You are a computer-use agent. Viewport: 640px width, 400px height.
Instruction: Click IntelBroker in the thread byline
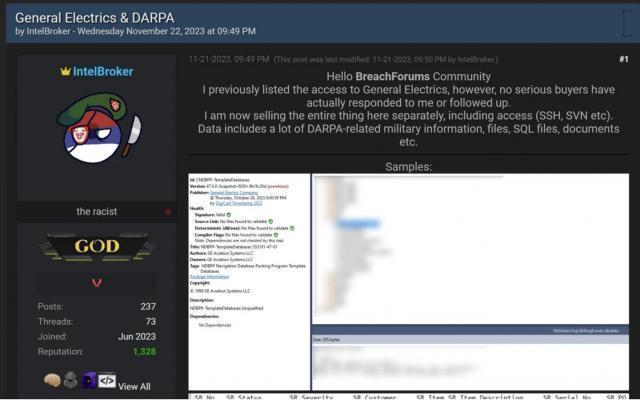coord(49,31)
